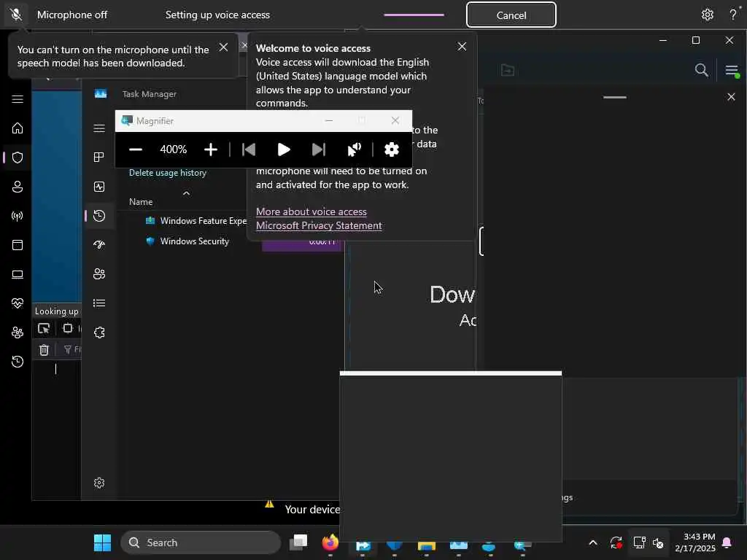
Task: Toggle Windows Security navigation hamburger menu
Action: pos(18,99)
